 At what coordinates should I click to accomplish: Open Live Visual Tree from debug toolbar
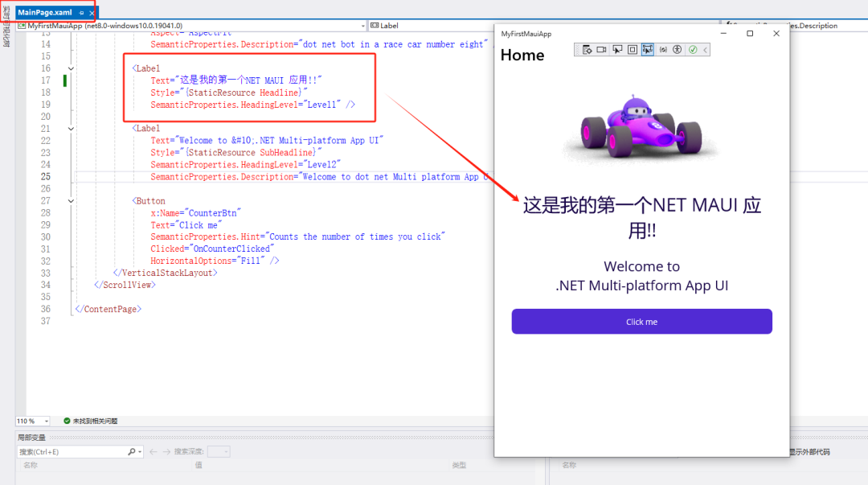coord(587,50)
